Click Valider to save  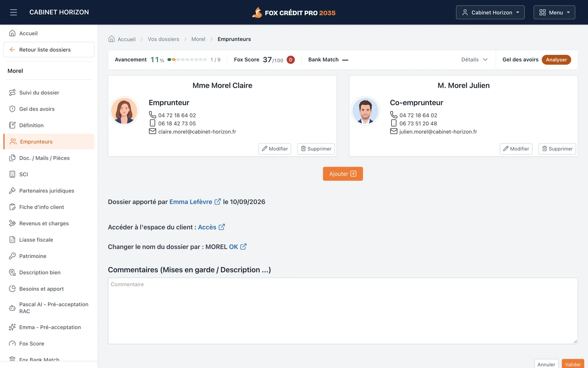[x=573, y=364]
